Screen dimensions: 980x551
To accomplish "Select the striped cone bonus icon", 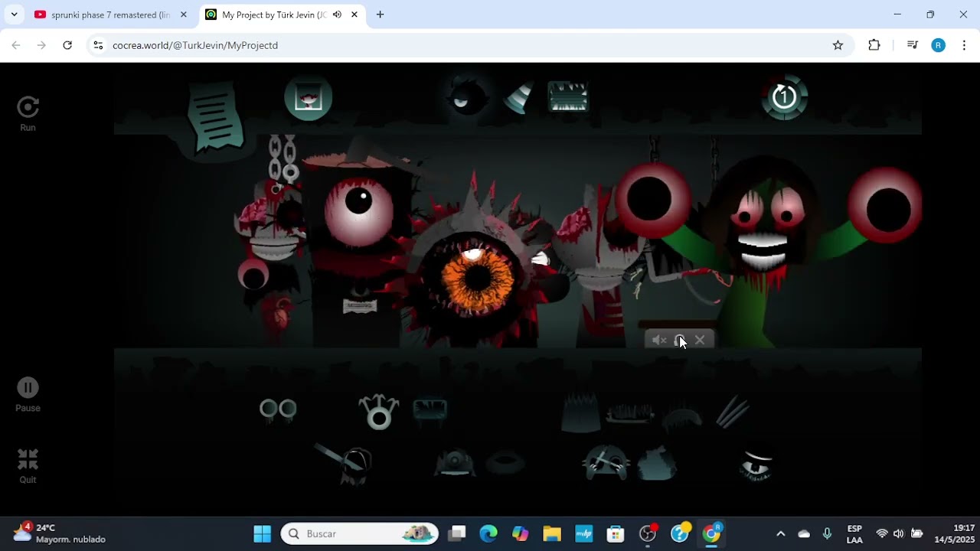I will click(x=518, y=97).
